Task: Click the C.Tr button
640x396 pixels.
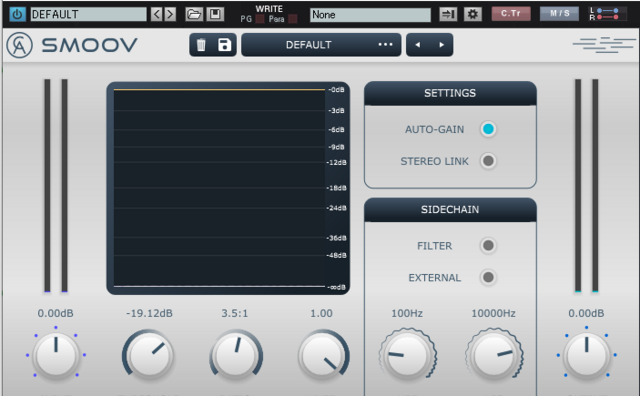Action: [511, 13]
